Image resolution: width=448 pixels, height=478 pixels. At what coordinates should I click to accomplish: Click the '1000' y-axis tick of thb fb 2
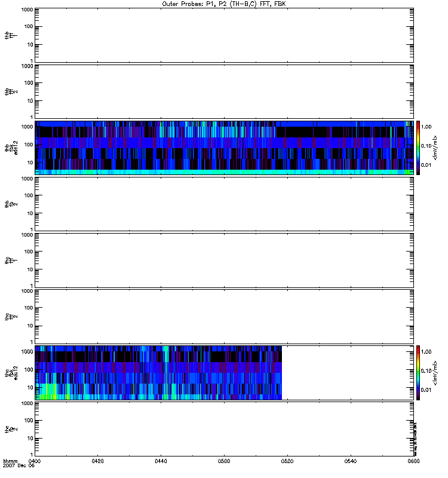pyautogui.click(x=27, y=179)
